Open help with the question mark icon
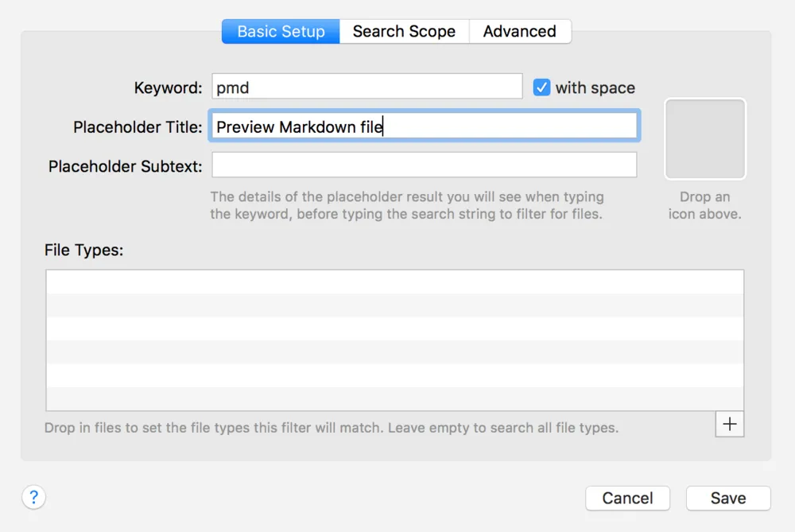Screen dimensions: 795x532 point(33,498)
